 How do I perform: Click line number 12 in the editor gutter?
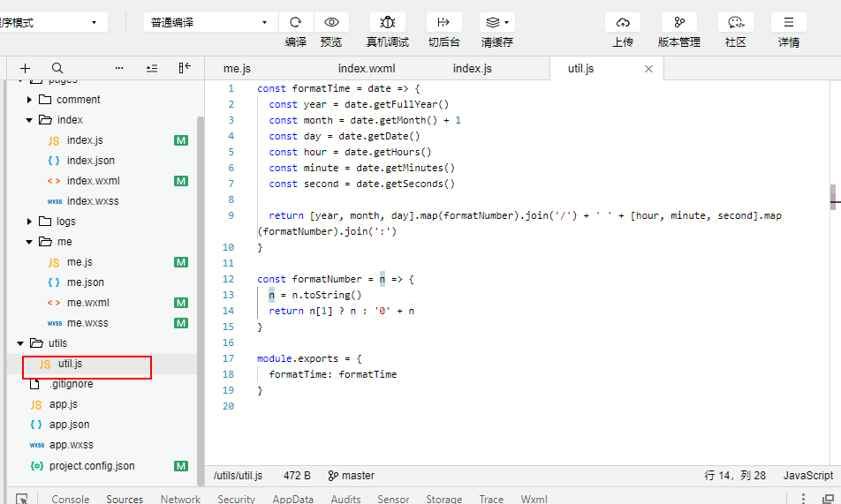point(228,279)
